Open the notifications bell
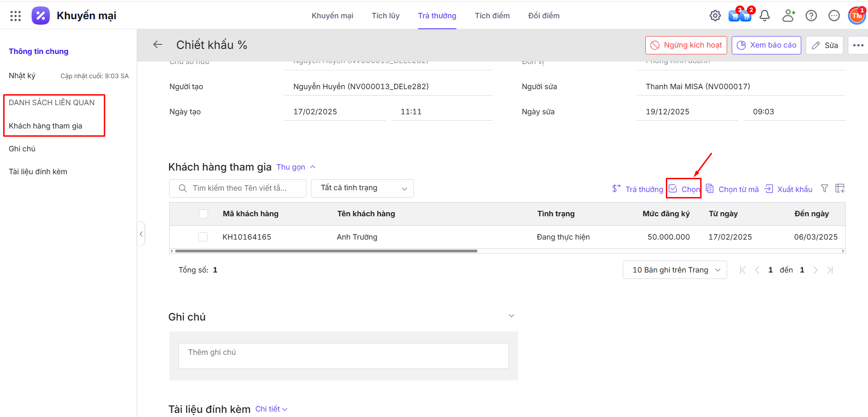 pos(764,16)
